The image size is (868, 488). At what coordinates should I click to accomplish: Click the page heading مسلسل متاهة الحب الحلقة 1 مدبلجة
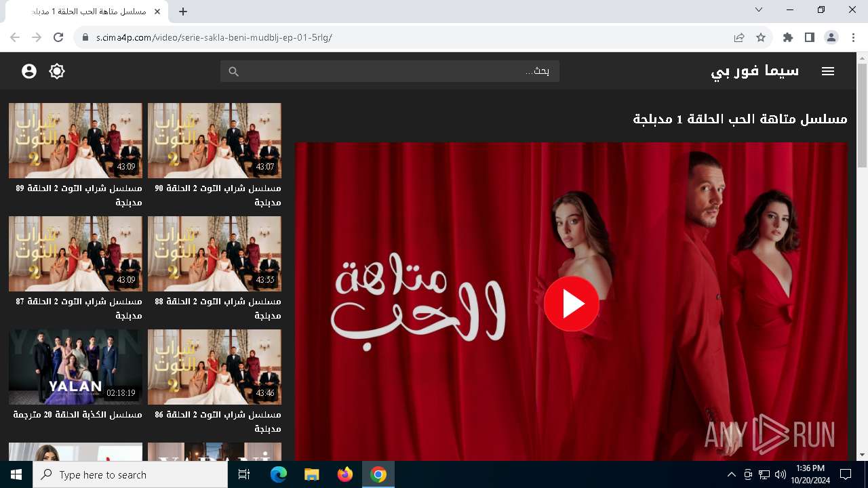coord(740,119)
